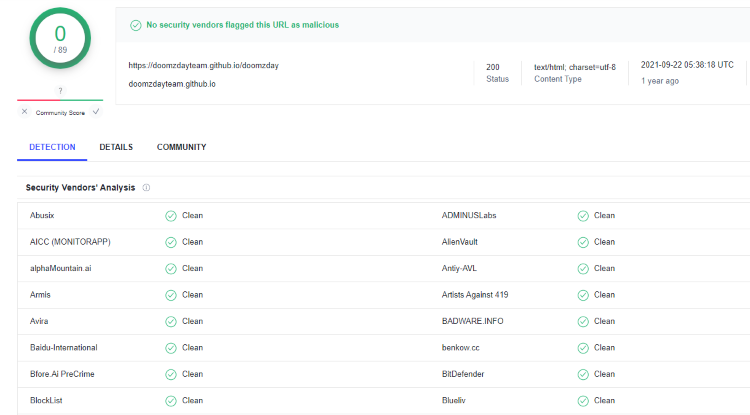Click the Clean check icon for Armis

[x=171, y=295]
